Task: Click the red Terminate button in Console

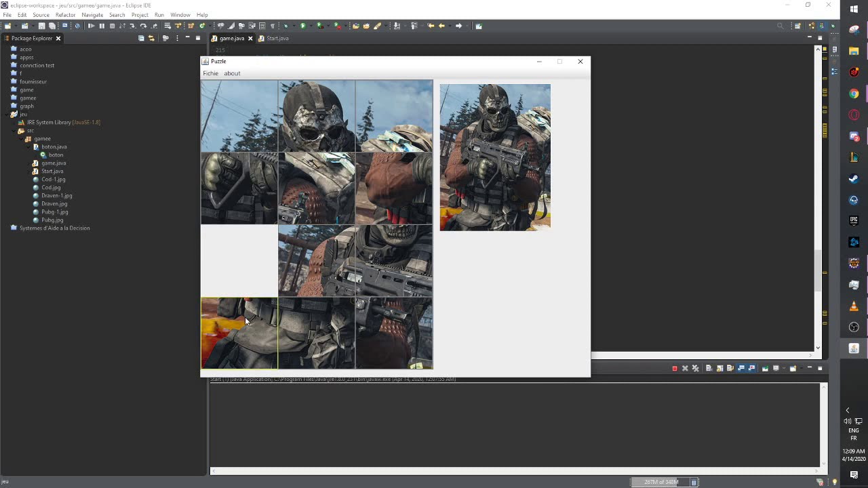Action: [674, 368]
